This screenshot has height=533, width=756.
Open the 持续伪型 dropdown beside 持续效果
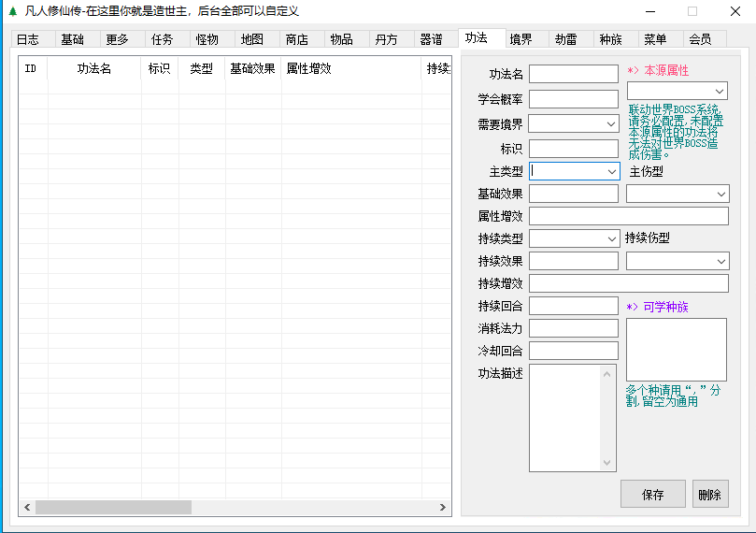[678, 261]
